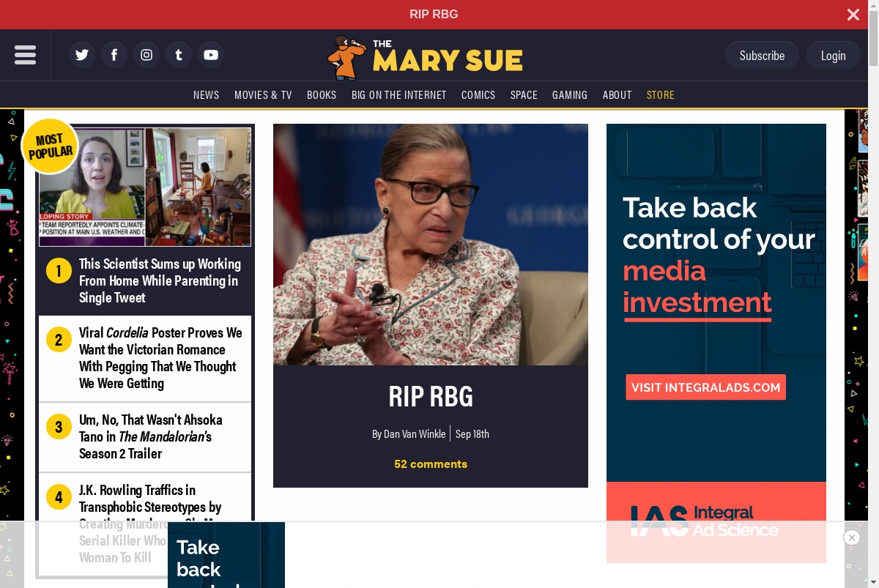Go to the Gaming section
879x588 pixels.
click(570, 94)
